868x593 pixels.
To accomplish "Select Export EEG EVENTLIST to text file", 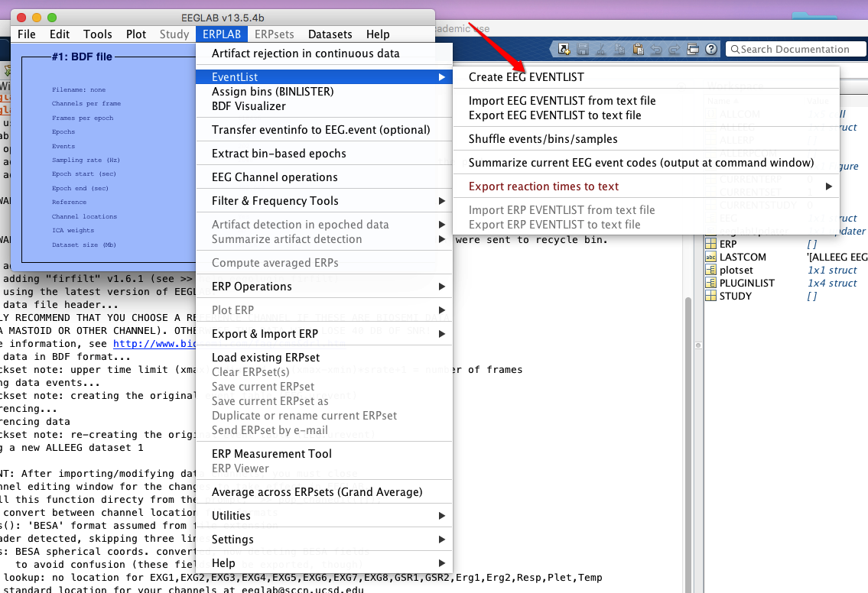I will (646, 115).
